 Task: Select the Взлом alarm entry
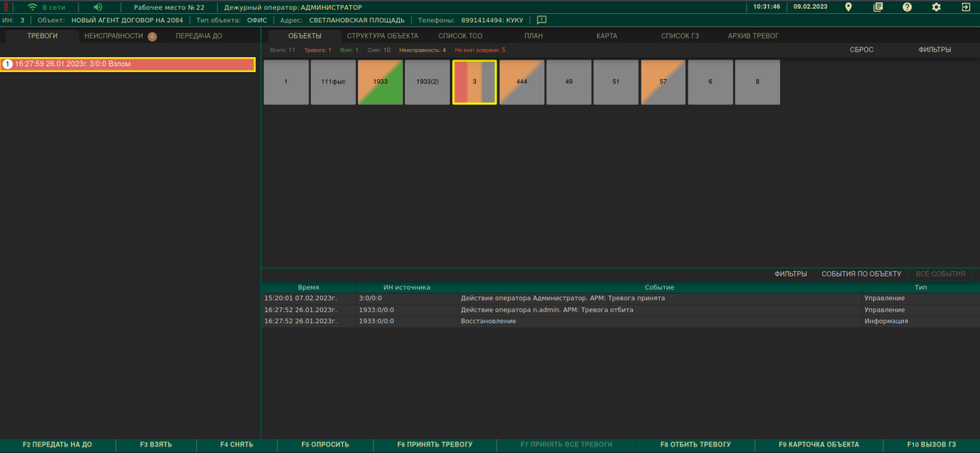pyautogui.click(x=128, y=64)
